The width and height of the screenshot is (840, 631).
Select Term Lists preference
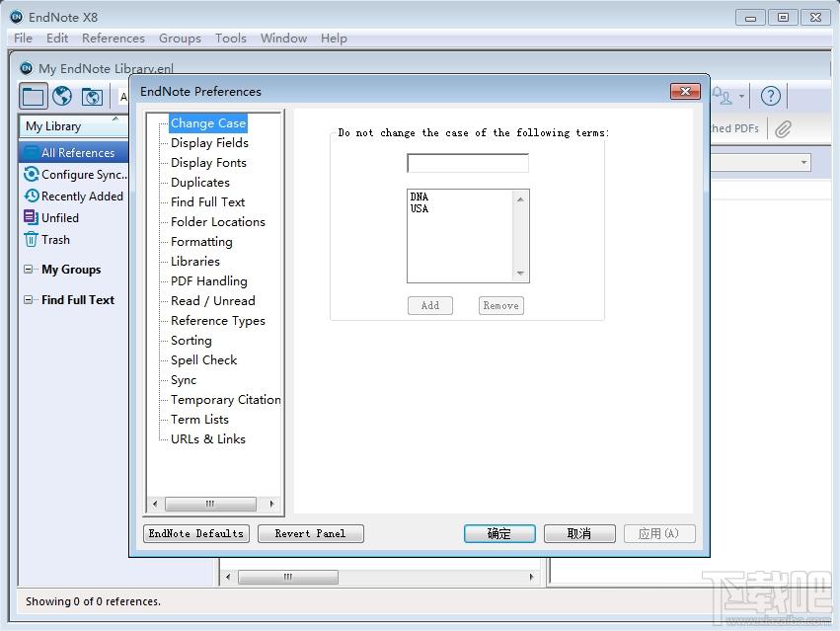pos(199,420)
